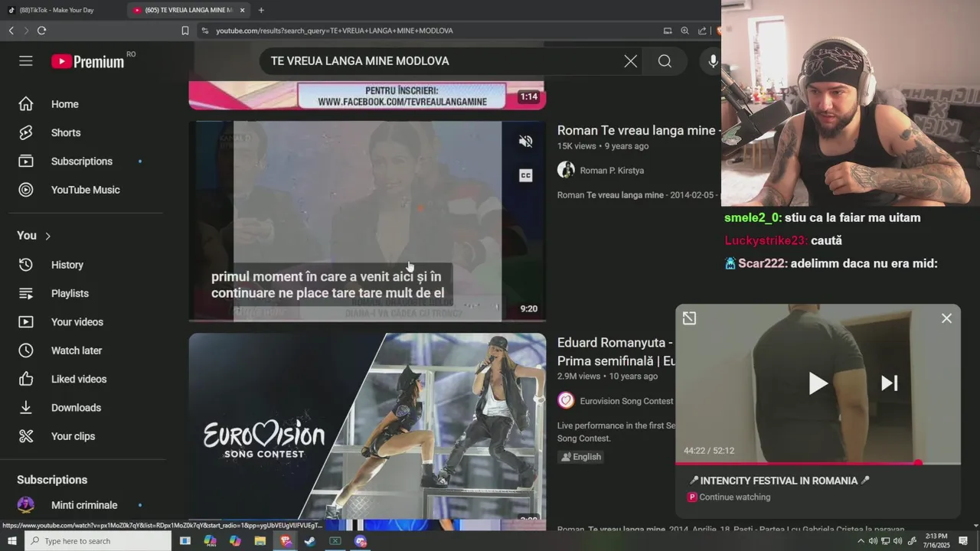The height and width of the screenshot is (551, 980).
Task: Open a new browser tab
Action: [261, 10]
